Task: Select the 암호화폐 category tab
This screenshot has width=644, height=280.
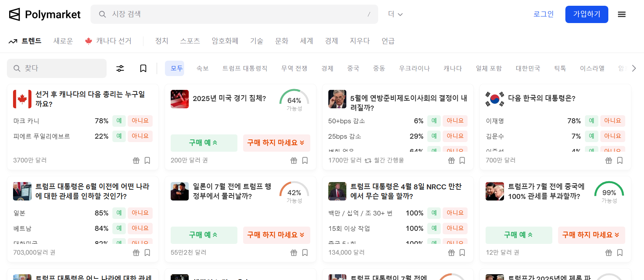Action: (x=225, y=41)
